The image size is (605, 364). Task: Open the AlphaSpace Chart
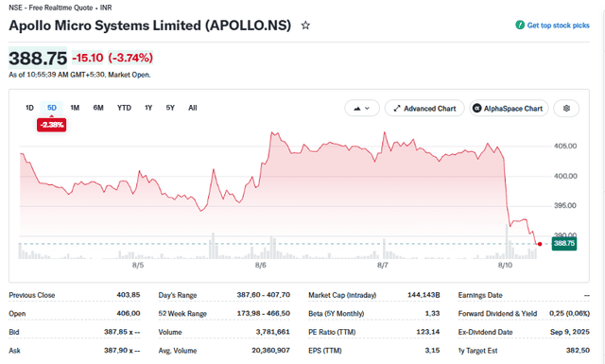(509, 109)
